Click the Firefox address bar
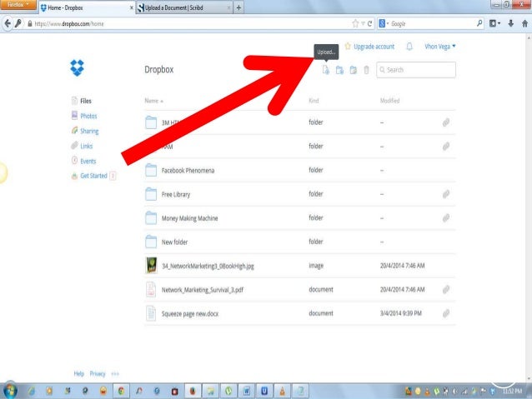This screenshot has width=532, height=399. (190, 23)
